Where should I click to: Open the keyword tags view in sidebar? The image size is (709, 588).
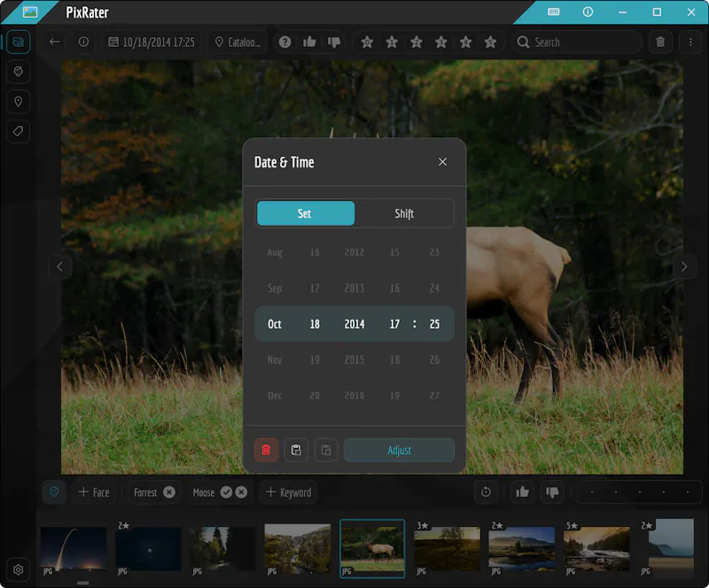pyautogui.click(x=18, y=131)
